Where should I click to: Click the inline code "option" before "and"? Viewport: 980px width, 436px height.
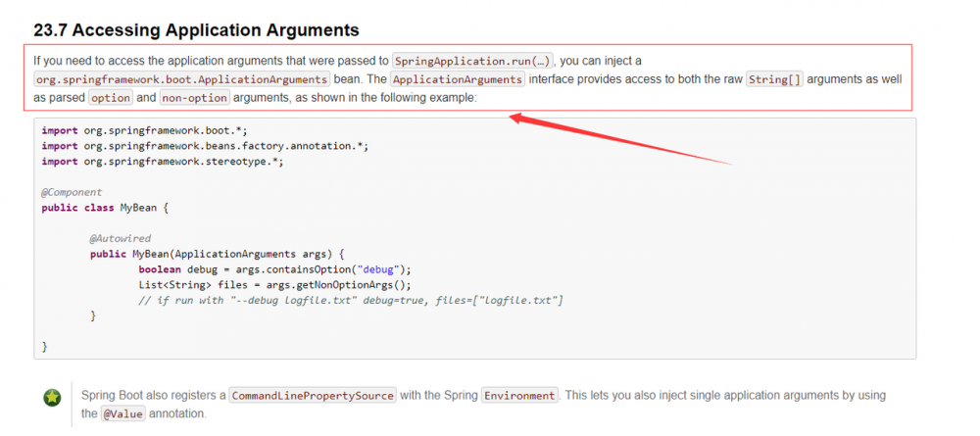click(x=111, y=99)
